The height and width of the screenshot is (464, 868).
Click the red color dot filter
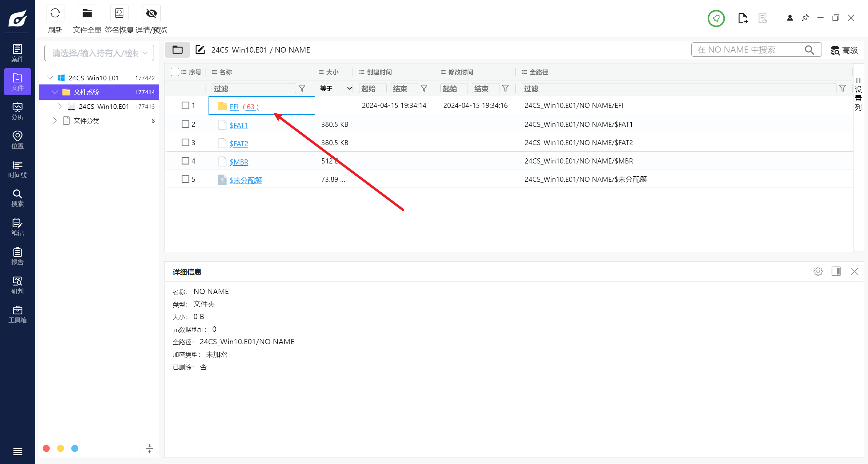pos(46,448)
